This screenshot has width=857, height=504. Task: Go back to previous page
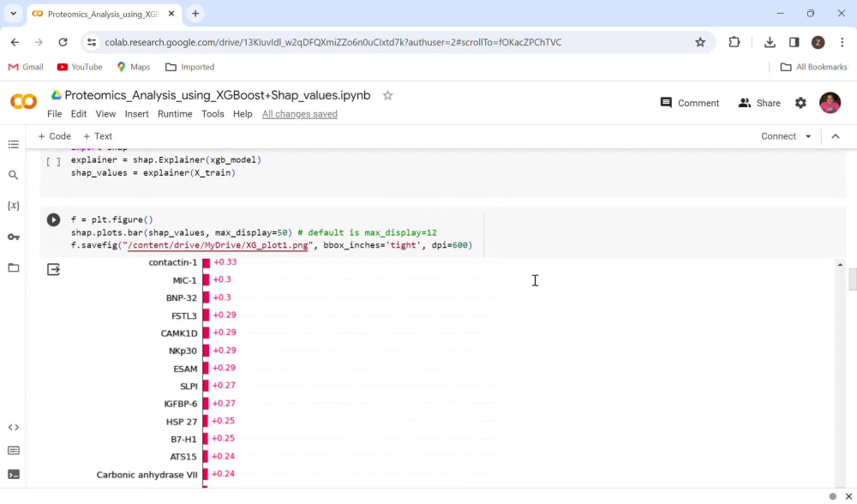(x=15, y=42)
